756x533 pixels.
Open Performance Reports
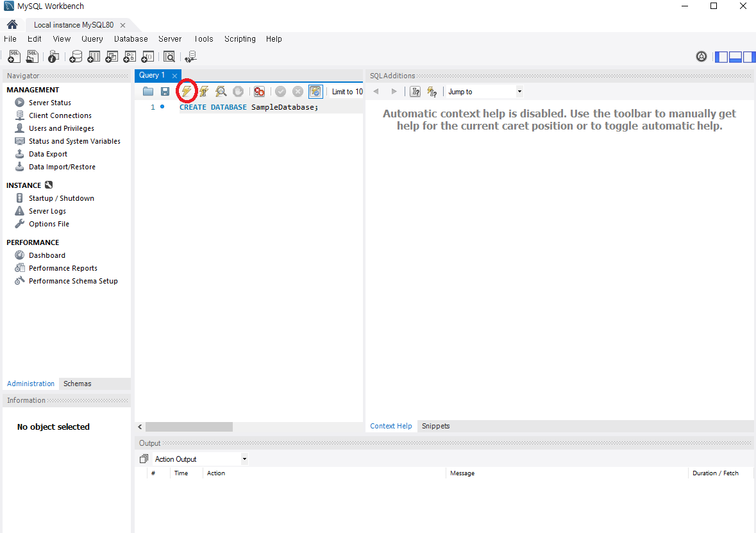[x=63, y=268]
